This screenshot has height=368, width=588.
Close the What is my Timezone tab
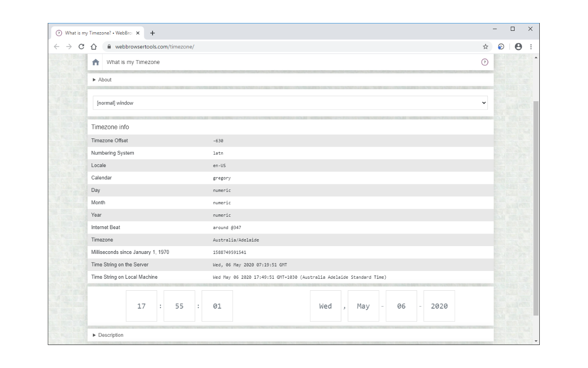[138, 33]
